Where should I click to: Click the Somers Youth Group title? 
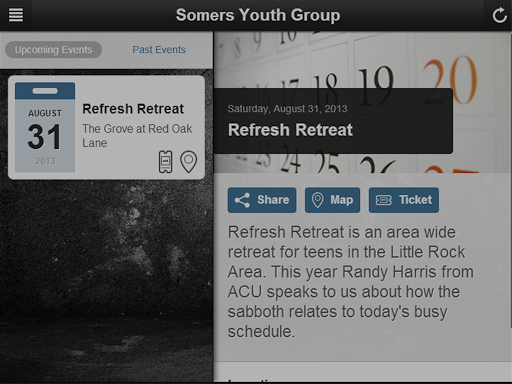[x=258, y=15]
